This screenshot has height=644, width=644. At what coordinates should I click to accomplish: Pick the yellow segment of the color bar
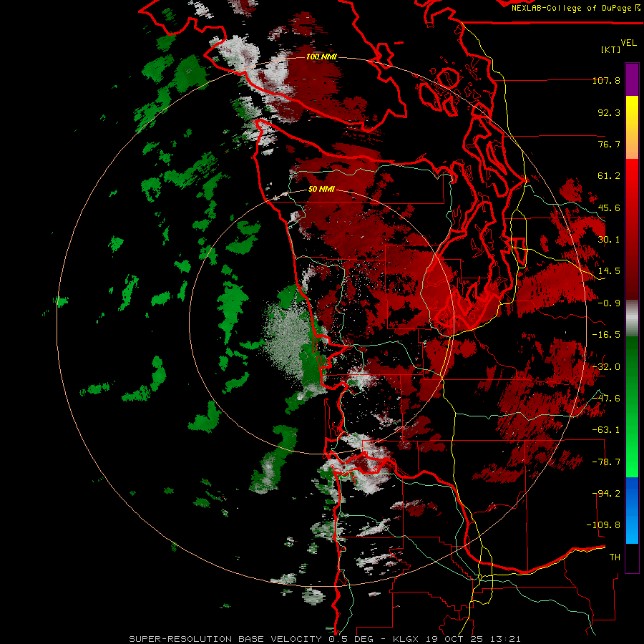[x=632, y=127]
